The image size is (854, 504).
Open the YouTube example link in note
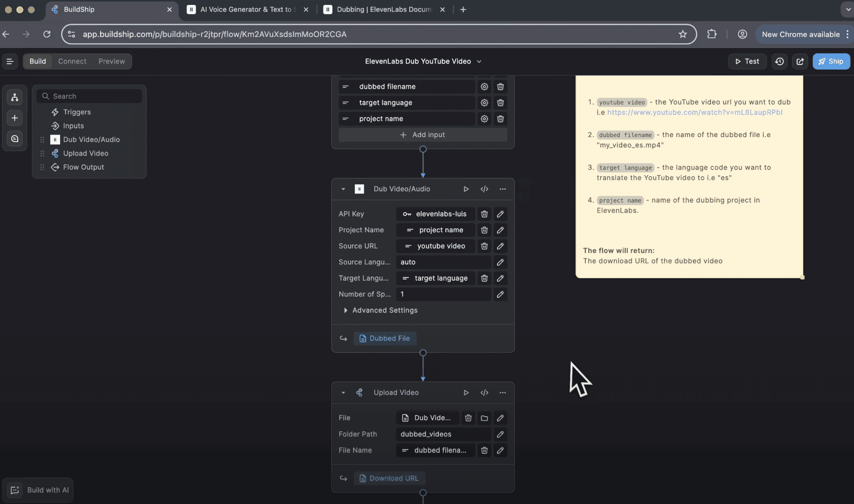coord(695,112)
